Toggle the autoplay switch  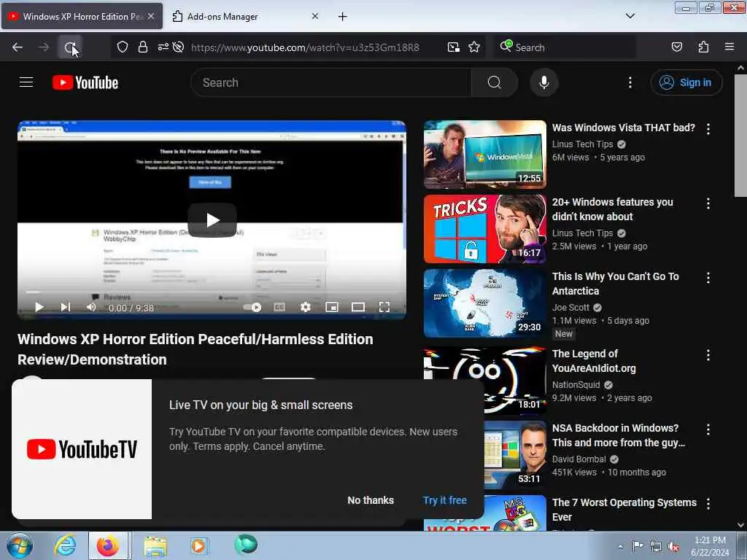[252, 308]
